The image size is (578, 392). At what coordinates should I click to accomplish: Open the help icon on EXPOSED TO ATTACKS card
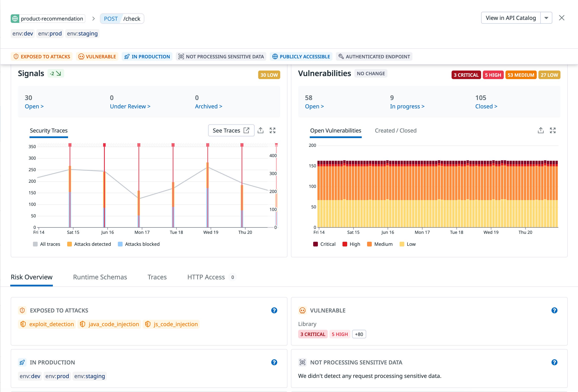274,311
